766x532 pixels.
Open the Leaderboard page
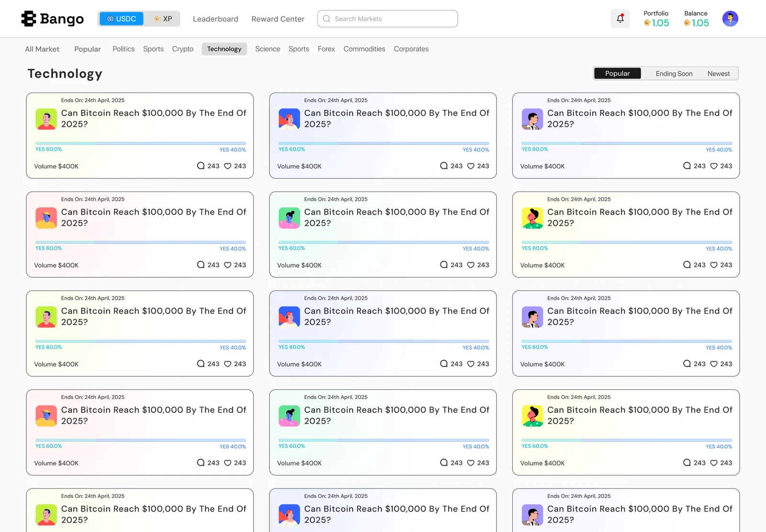click(x=215, y=19)
